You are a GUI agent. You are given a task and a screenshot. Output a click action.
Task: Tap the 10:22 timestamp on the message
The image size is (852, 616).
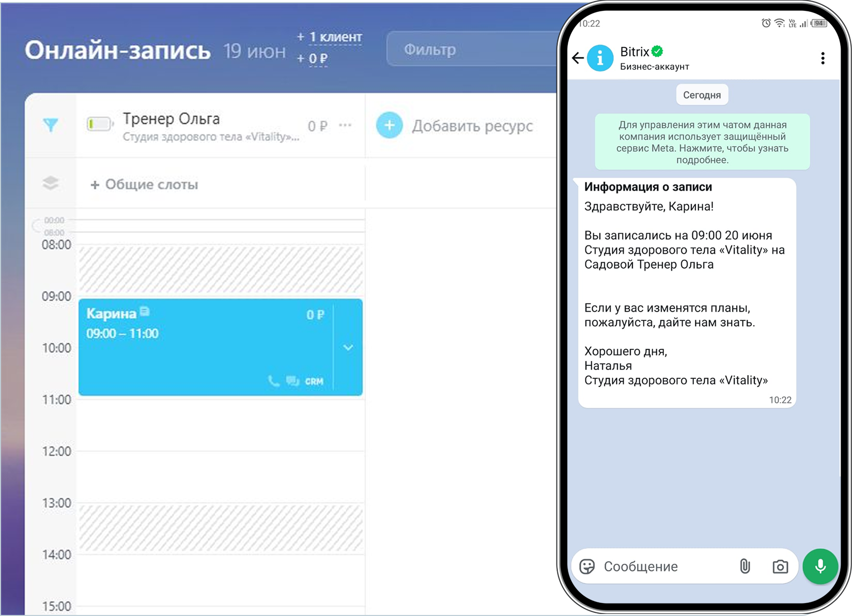pos(780,399)
